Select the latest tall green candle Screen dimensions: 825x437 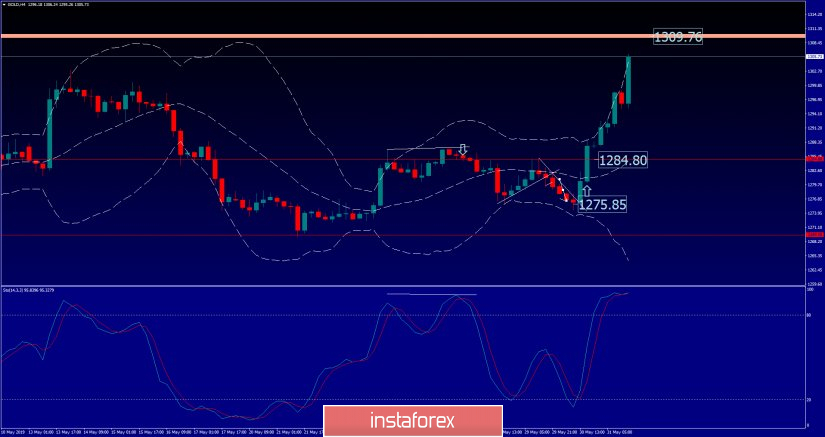628,80
